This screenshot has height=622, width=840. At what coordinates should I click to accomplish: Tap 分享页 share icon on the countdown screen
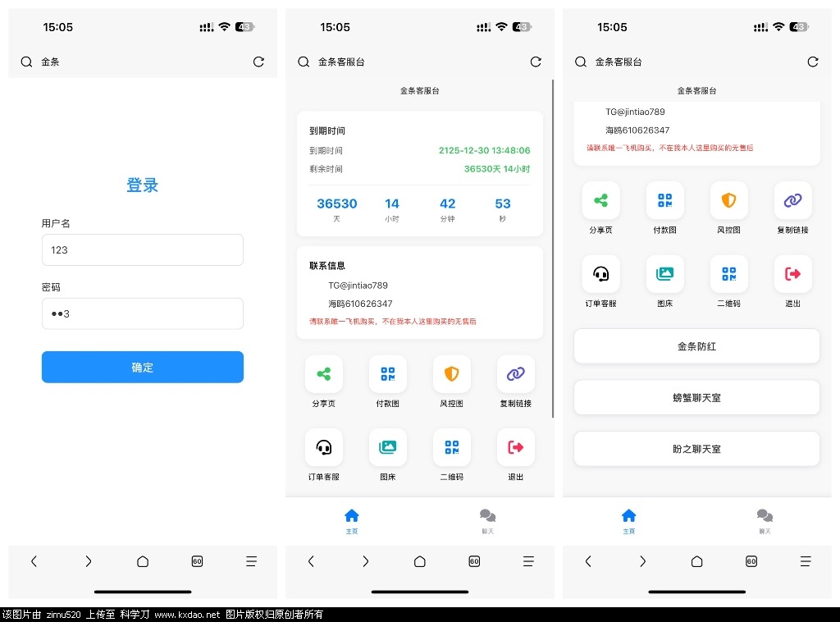324,374
